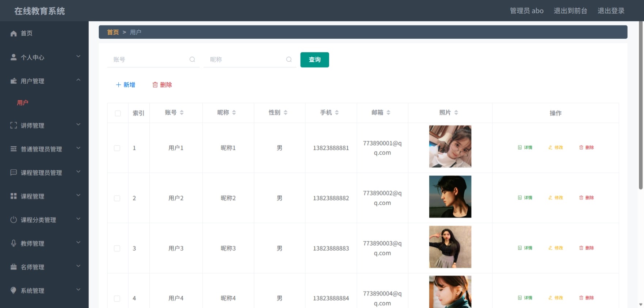Open 课程管理 menu label
The image size is (644, 308).
click(x=33, y=196)
